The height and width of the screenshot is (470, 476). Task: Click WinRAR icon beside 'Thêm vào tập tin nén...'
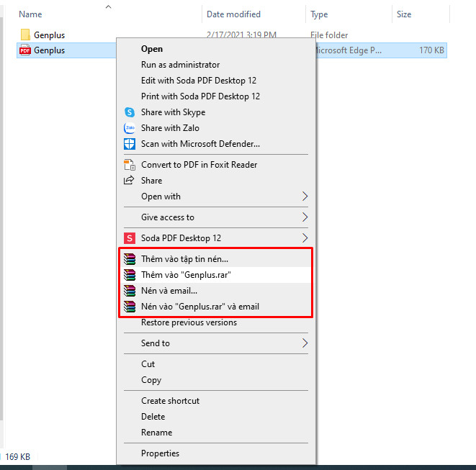tap(130, 259)
